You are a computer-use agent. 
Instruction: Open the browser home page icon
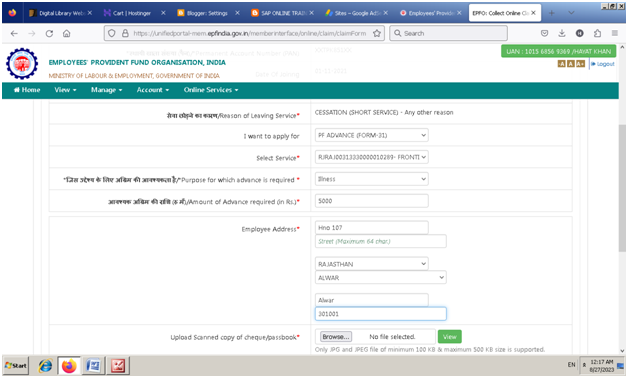pyautogui.click(x=66, y=34)
